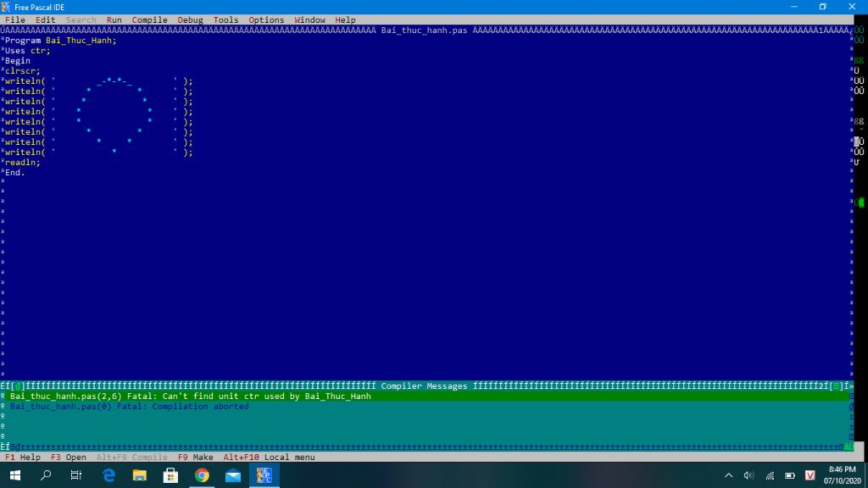The image size is (868, 488).
Task: Open the Window menu
Action: (309, 20)
